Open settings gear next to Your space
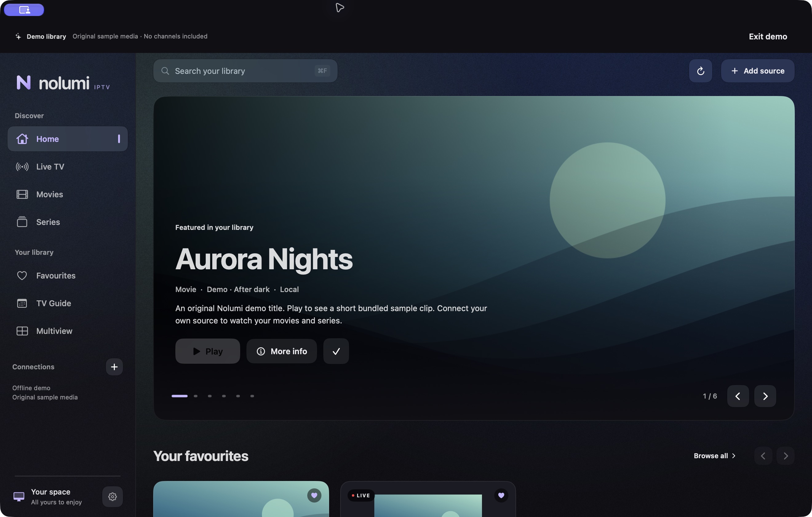 tap(112, 496)
